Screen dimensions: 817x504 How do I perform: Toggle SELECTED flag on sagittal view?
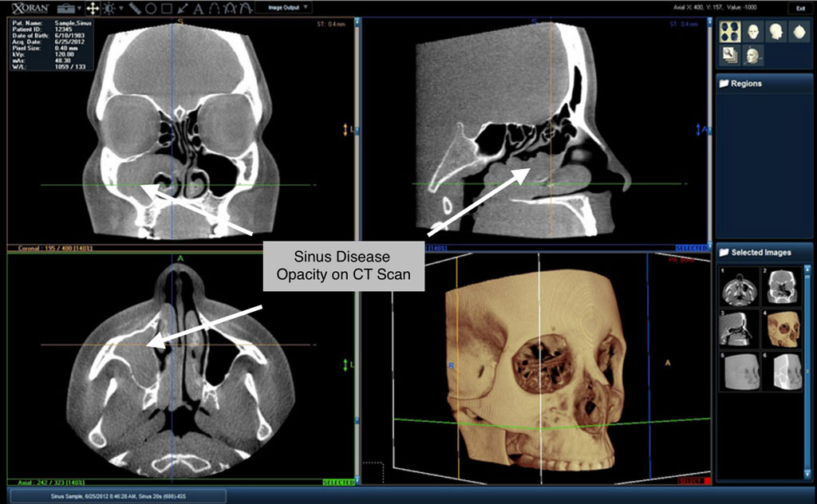[x=692, y=248]
